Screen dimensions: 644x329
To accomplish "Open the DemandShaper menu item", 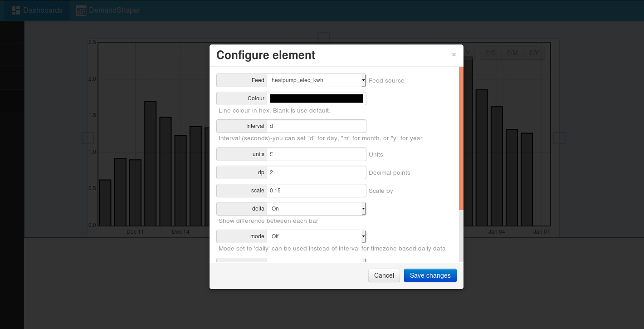I will point(114,10).
